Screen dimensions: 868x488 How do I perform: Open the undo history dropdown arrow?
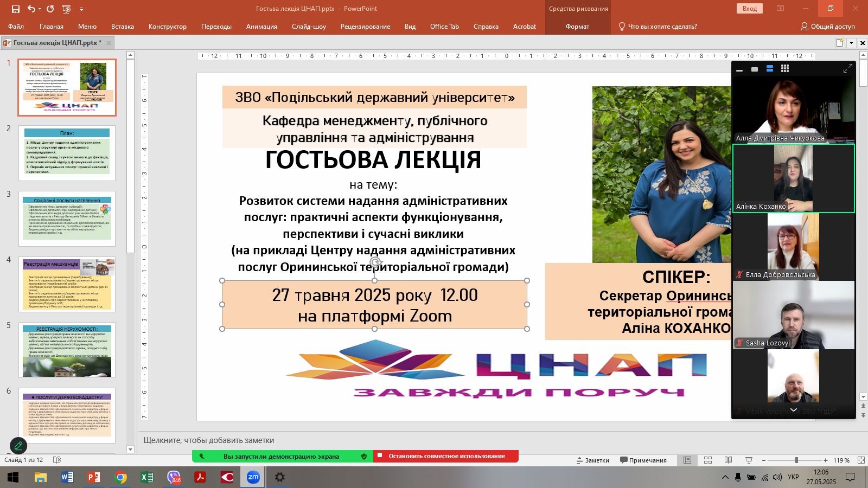pyautogui.click(x=40, y=9)
